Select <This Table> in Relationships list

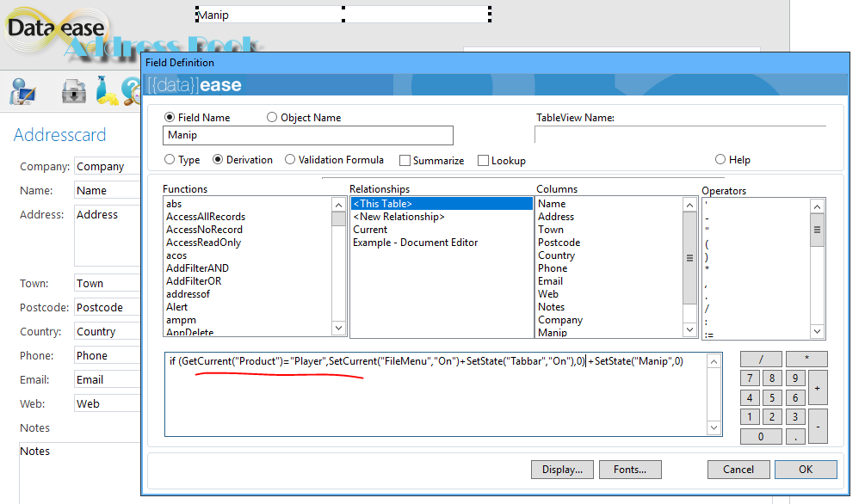[x=442, y=204]
